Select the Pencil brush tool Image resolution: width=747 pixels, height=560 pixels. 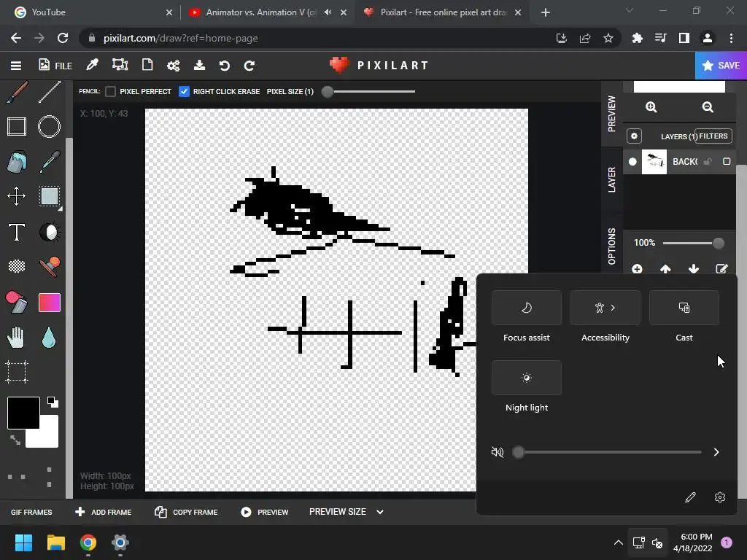[x=17, y=92]
